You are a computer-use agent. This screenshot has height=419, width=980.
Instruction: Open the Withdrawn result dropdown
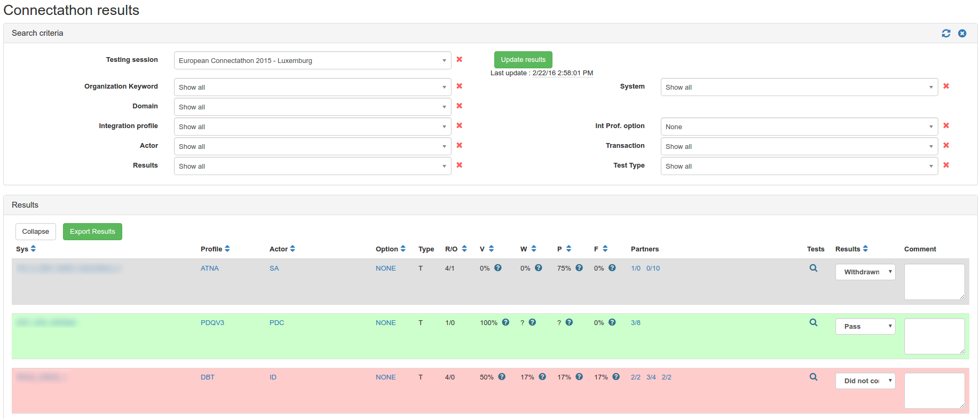(x=865, y=272)
